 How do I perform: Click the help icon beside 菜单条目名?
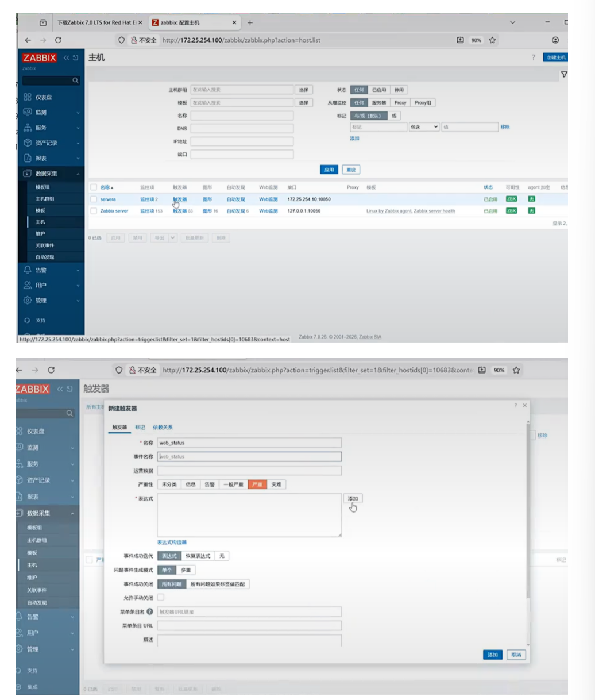[150, 611]
